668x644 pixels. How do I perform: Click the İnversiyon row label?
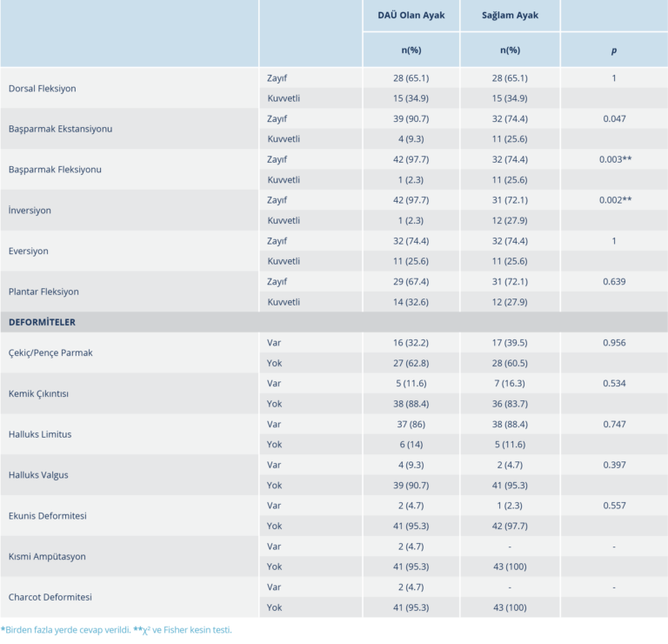coord(28,210)
